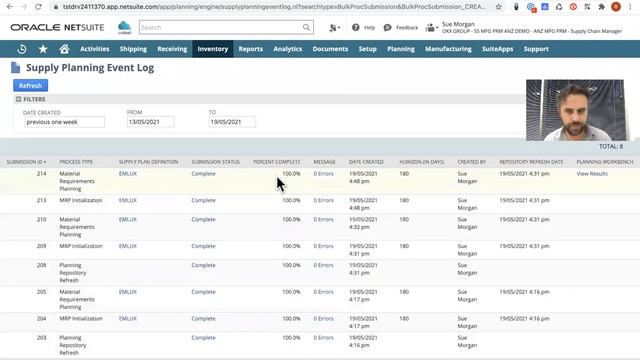Open the Shipping menu

[133, 49]
